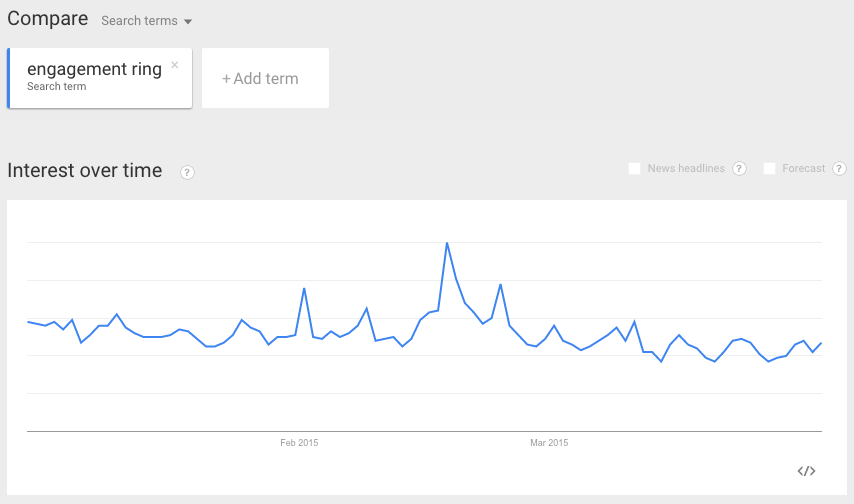Viewport: 854px width, 504px height.
Task: Open help for Interest over time
Action: (x=187, y=172)
